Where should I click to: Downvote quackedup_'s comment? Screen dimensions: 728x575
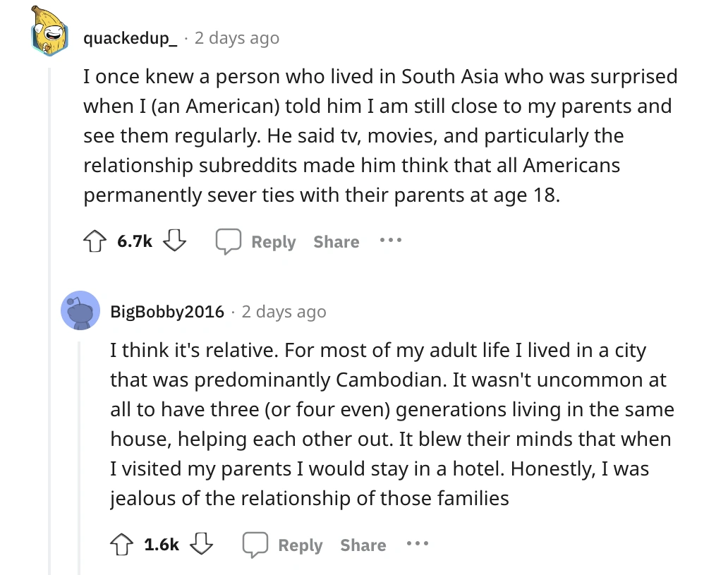pyautogui.click(x=174, y=241)
